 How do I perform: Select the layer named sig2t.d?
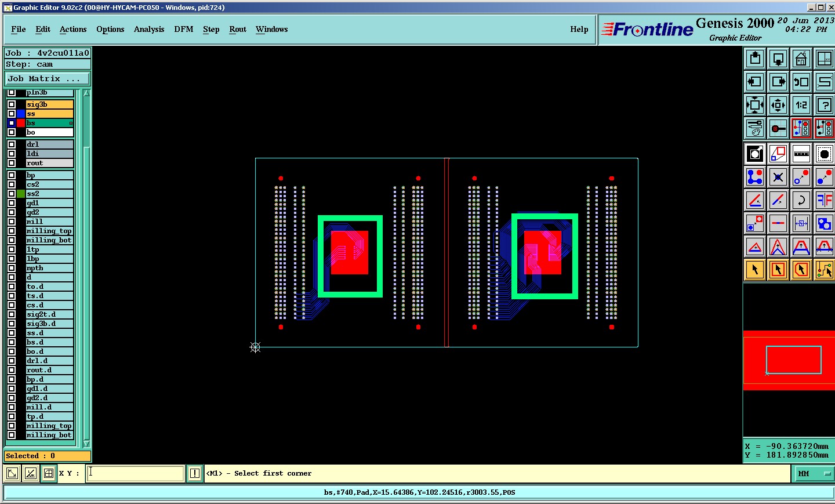[50, 314]
